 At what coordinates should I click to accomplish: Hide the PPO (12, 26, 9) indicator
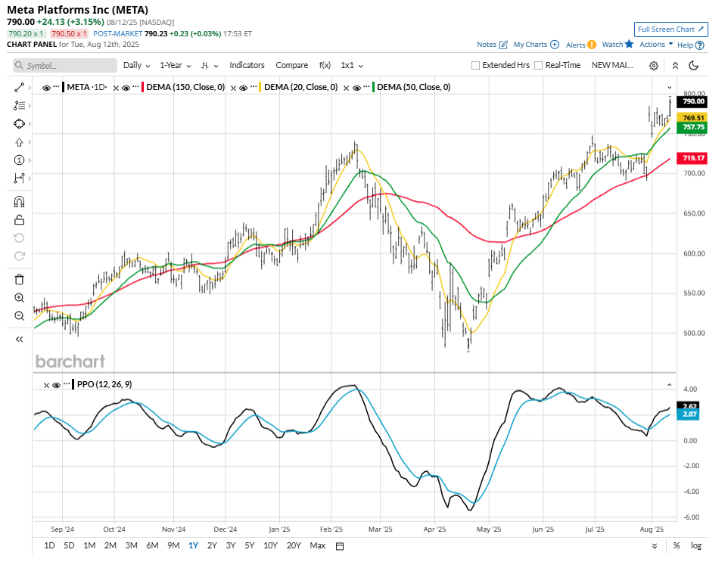click(57, 385)
